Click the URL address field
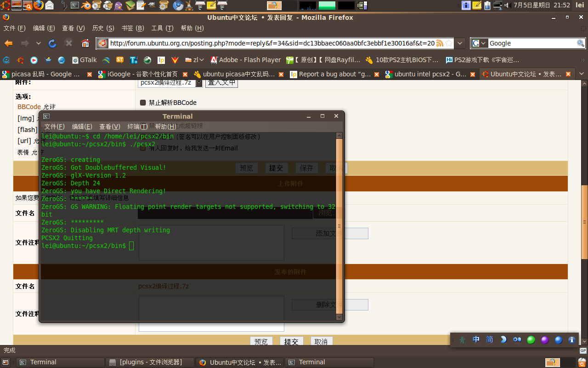Viewport: 588px width, 368px height. 272,43
